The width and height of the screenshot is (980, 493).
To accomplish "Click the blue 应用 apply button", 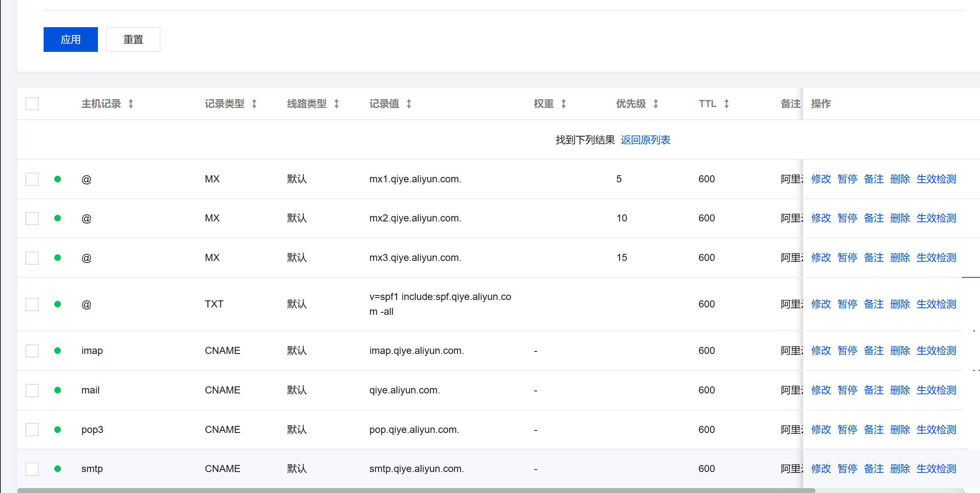I will coord(71,40).
